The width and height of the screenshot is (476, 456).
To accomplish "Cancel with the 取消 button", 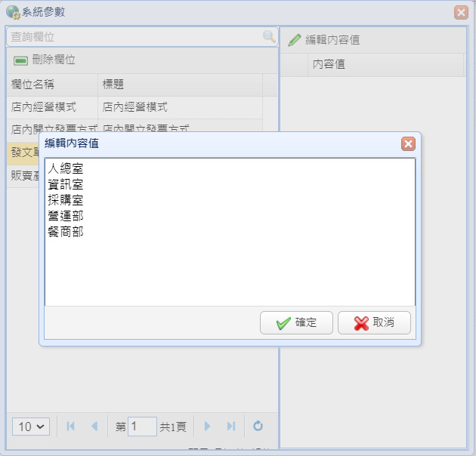I will pyautogui.click(x=374, y=322).
